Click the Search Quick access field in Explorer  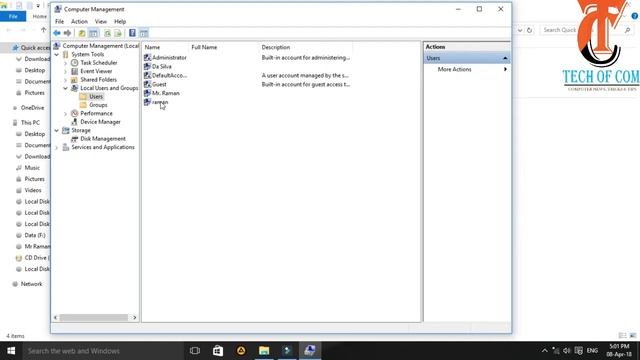point(586,30)
